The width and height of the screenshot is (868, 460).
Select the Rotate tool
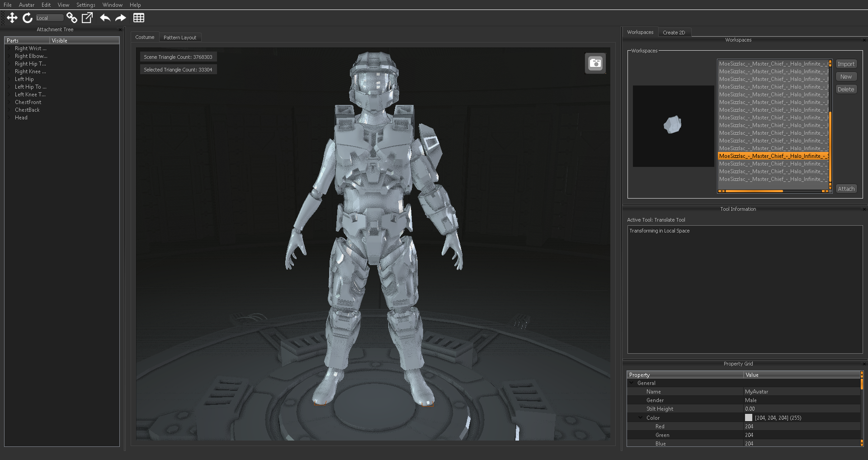point(28,18)
